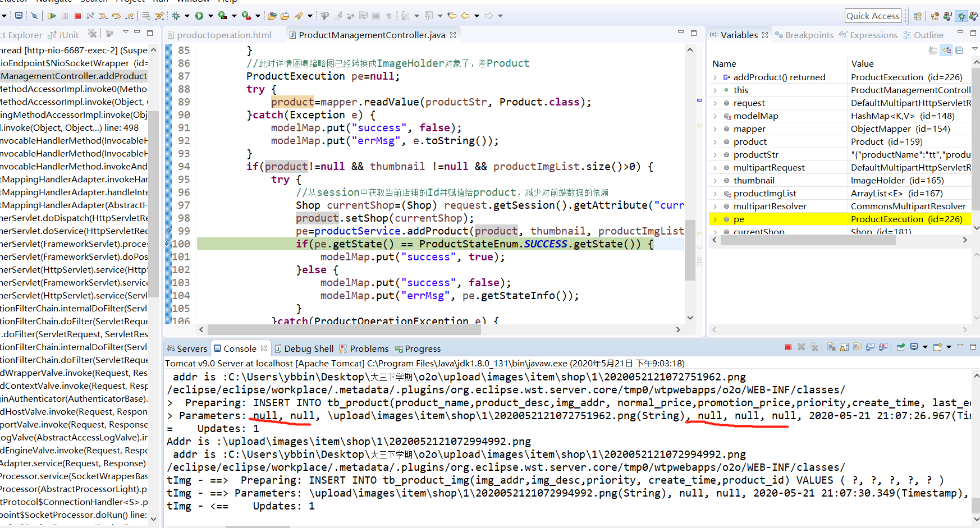The height and width of the screenshot is (528, 980).
Task: Click the Step Over toolbar icon
Action: [117, 16]
